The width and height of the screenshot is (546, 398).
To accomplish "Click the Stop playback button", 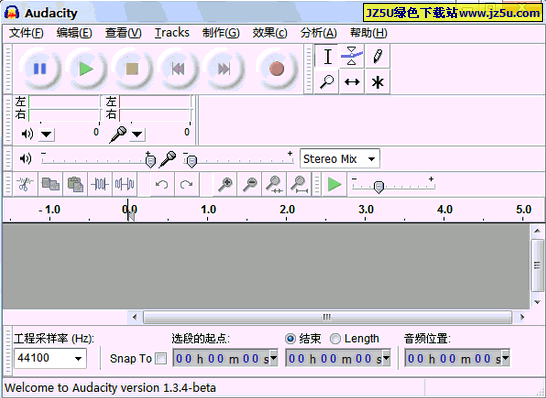I will 132,69.
